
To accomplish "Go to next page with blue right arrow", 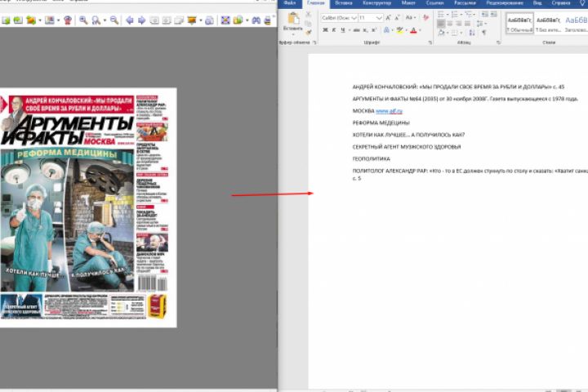I will [x=142, y=20].
